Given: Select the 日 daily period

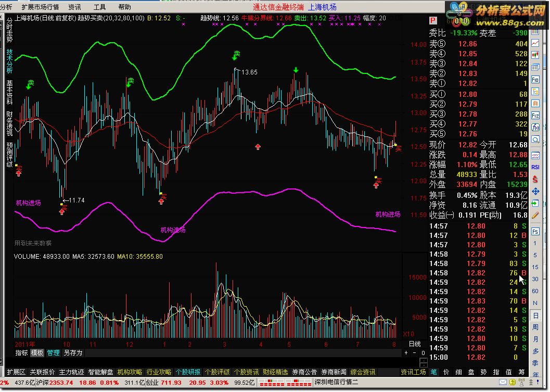Looking at the screenshot, I should 535,315.
